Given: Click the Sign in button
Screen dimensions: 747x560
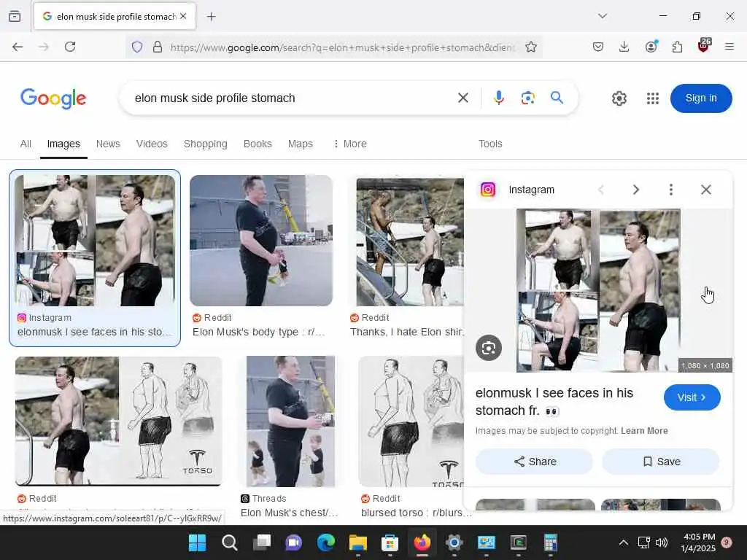Looking at the screenshot, I should tap(701, 98).
